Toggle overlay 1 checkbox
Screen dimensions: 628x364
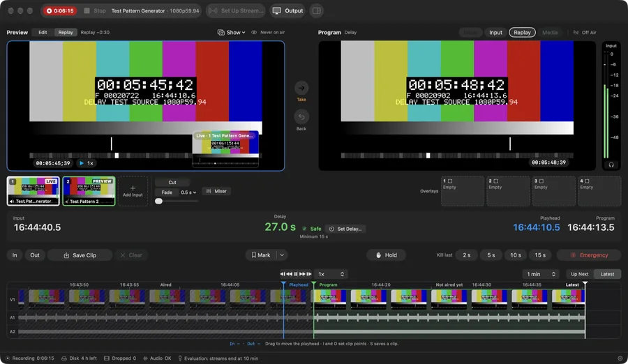[450, 181]
